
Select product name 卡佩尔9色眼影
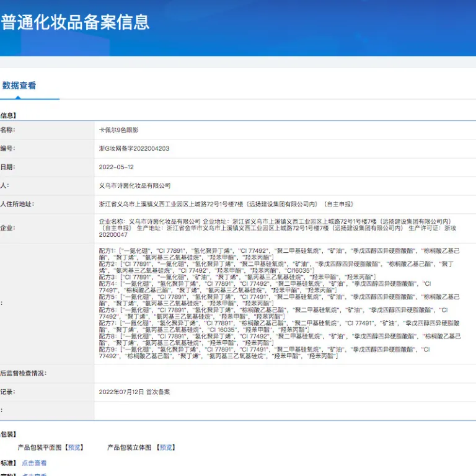119,130
